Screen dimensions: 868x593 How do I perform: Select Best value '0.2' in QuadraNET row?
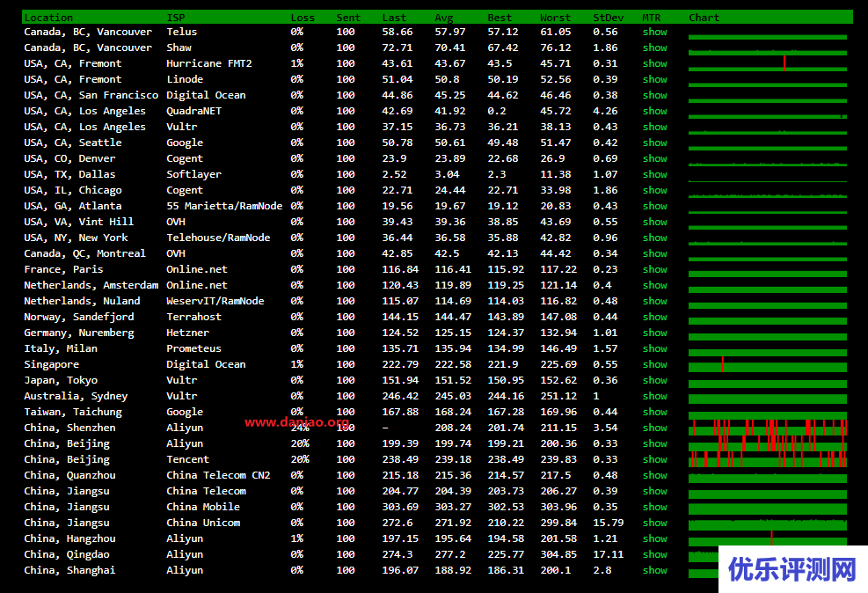point(497,111)
